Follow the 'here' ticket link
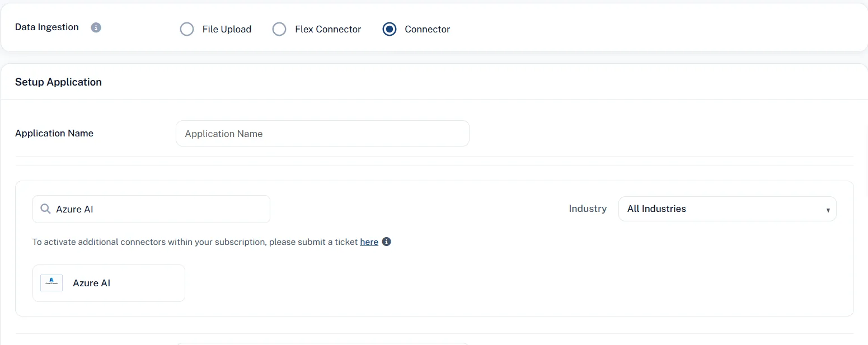This screenshot has width=868, height=345. coord(369,242)
